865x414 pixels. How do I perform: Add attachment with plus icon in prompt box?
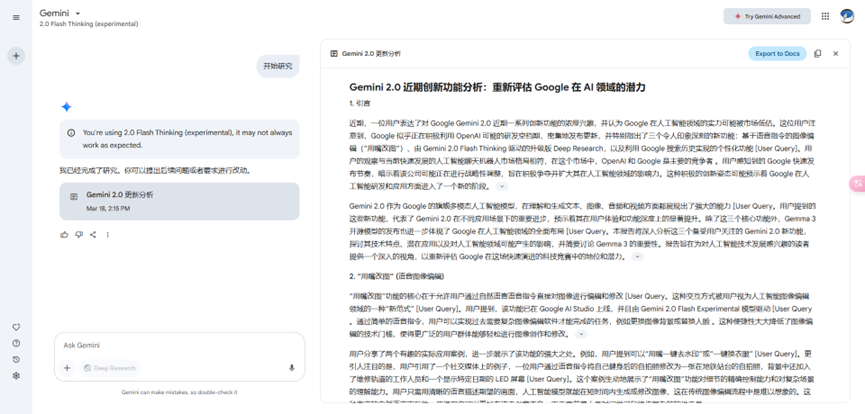(67, 368)
